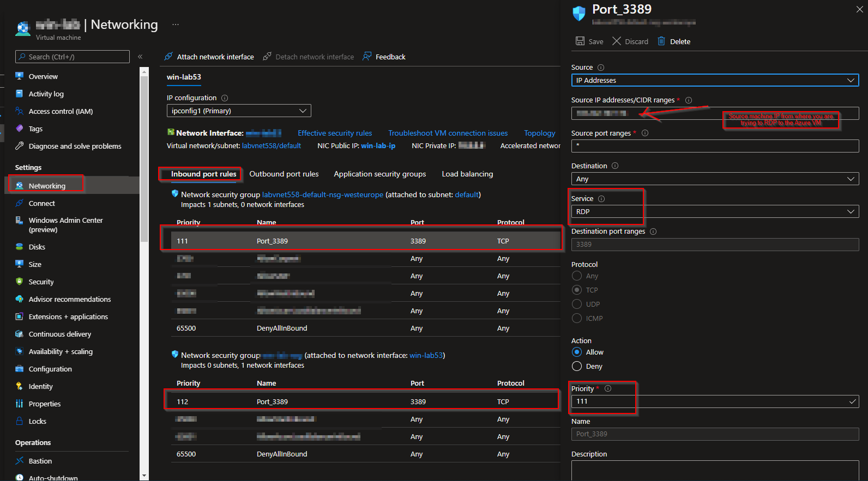The height and width of the screenshot is (481, 868).
Task: Click the Security shield icon
Action: pyautogui.click(x=20, y=282)
